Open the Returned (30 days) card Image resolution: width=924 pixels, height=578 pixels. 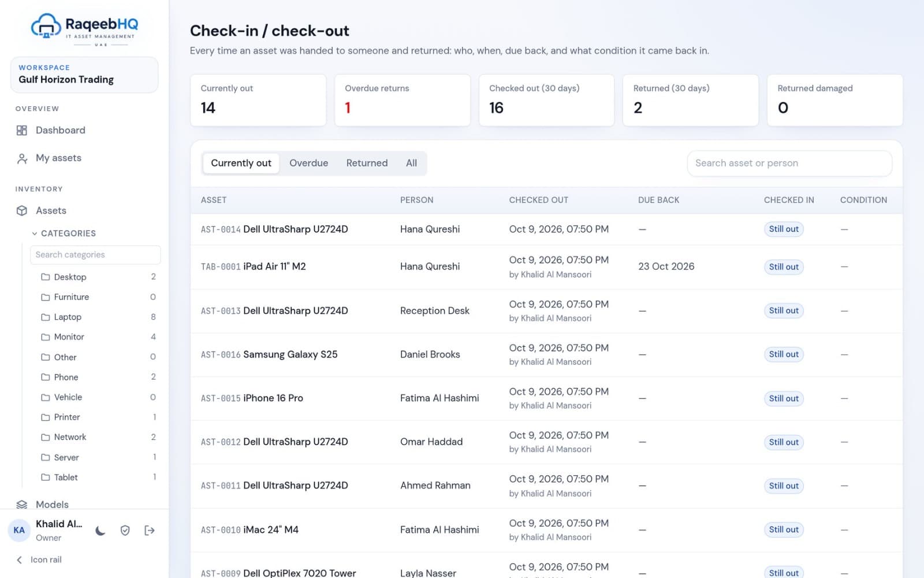[690, 100]
